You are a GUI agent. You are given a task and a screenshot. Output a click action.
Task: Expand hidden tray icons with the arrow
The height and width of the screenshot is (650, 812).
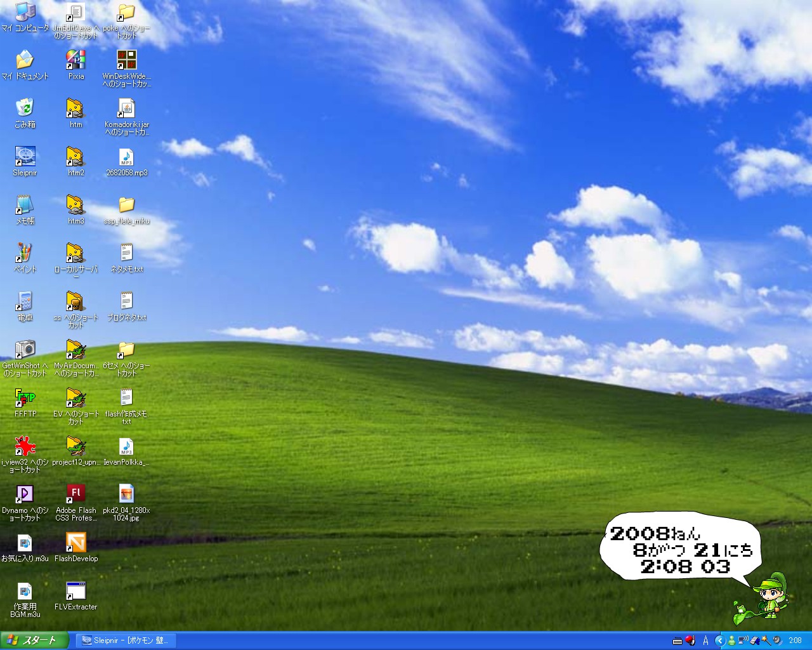click(x=720, y=640)
